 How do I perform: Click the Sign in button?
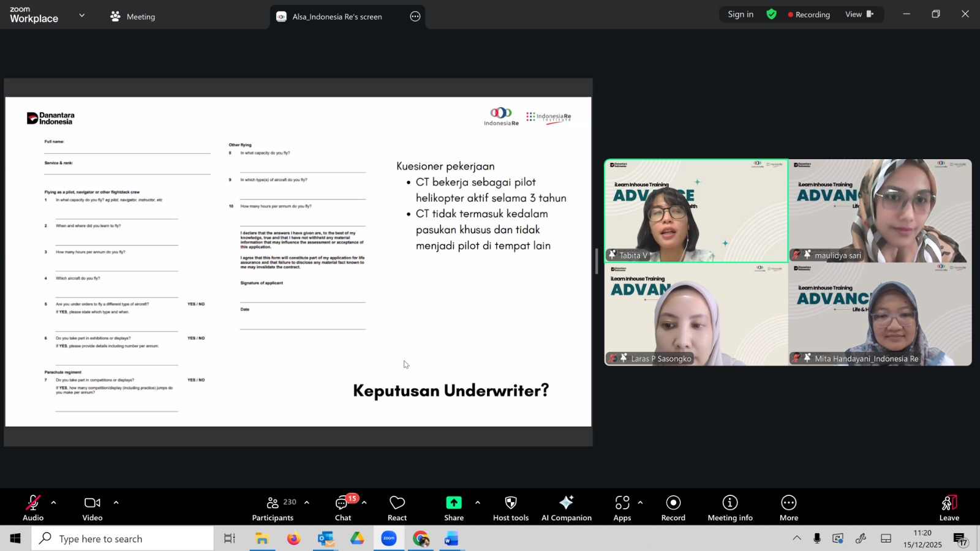[x=740, y=14]
